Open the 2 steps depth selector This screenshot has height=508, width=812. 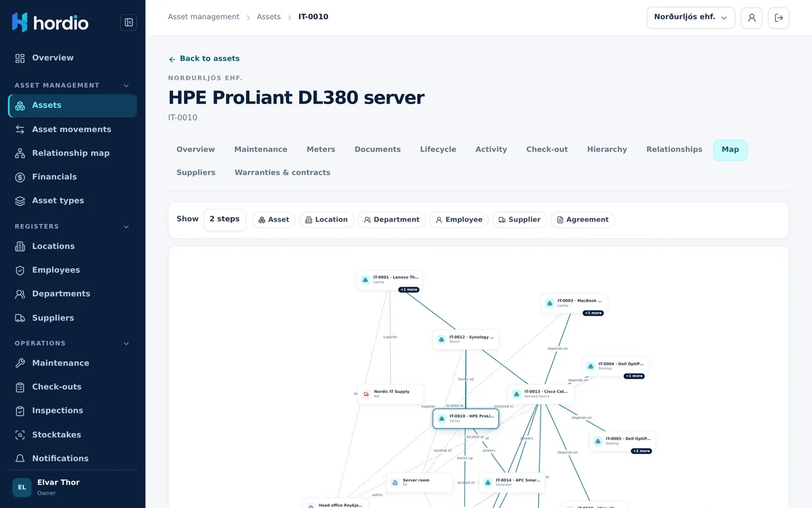click(x=225, y=220)
